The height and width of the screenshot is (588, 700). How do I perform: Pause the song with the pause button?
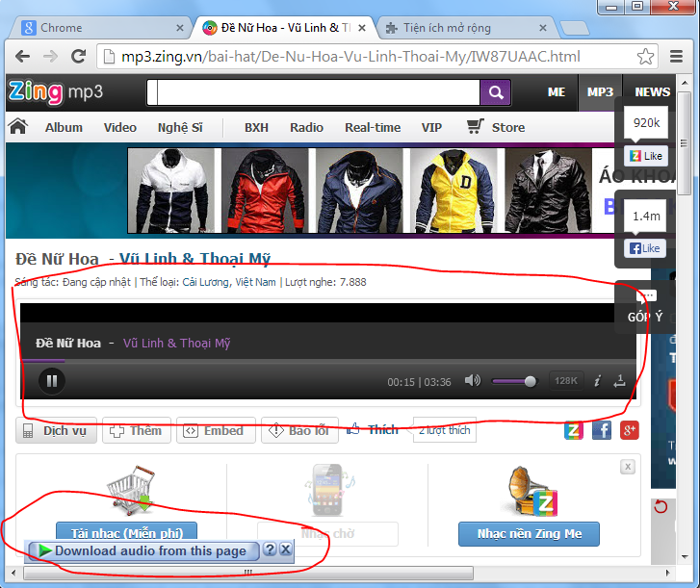click(52, 381)
